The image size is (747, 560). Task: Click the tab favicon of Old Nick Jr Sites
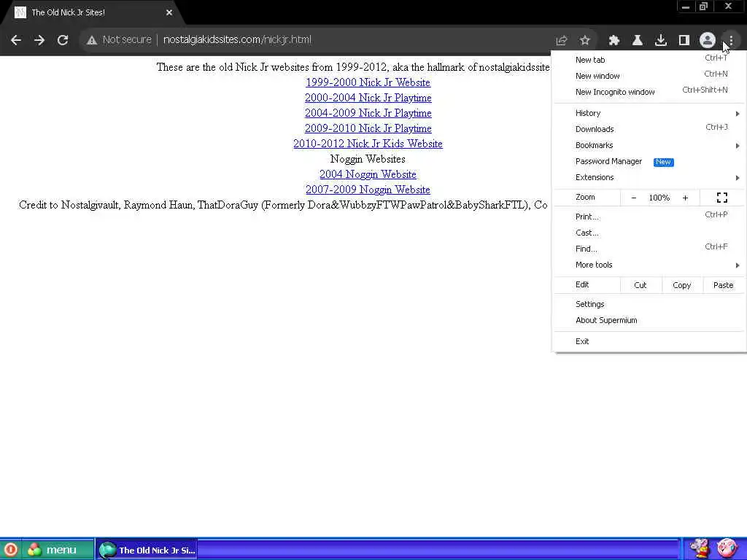20,12
